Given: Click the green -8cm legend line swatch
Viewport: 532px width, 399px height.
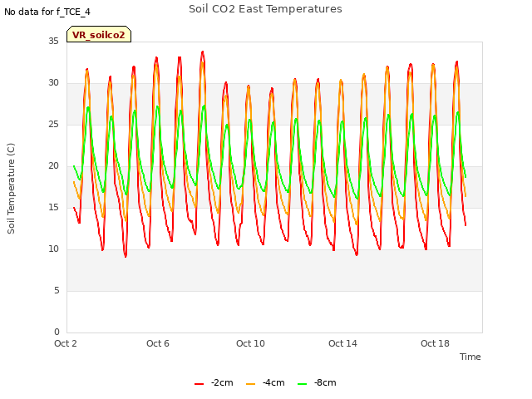Looking at the screenshot, I should (302, 384).
